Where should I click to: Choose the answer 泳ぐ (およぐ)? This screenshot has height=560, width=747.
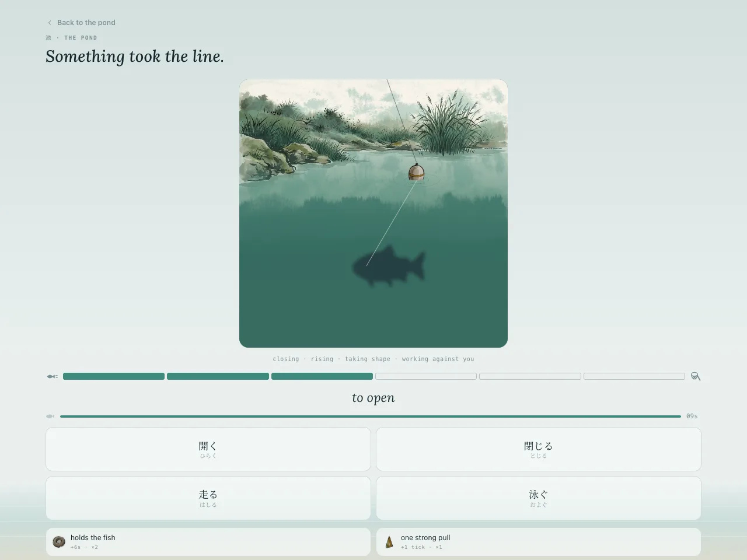coord(538,498)
